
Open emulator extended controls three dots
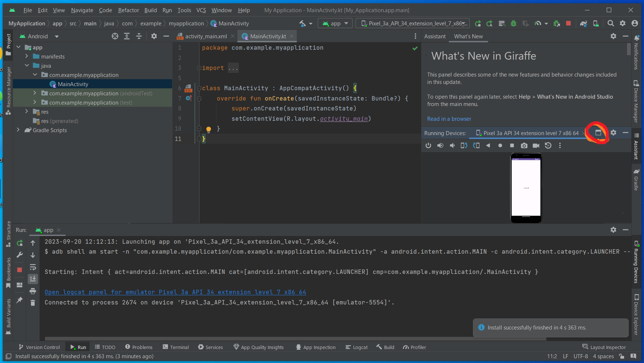[x=560, y=145]
